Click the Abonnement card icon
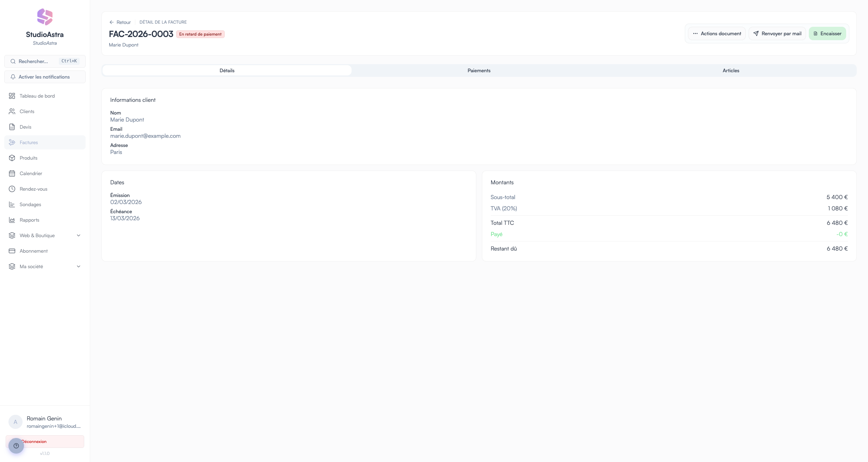 click(x=12, y=251)
